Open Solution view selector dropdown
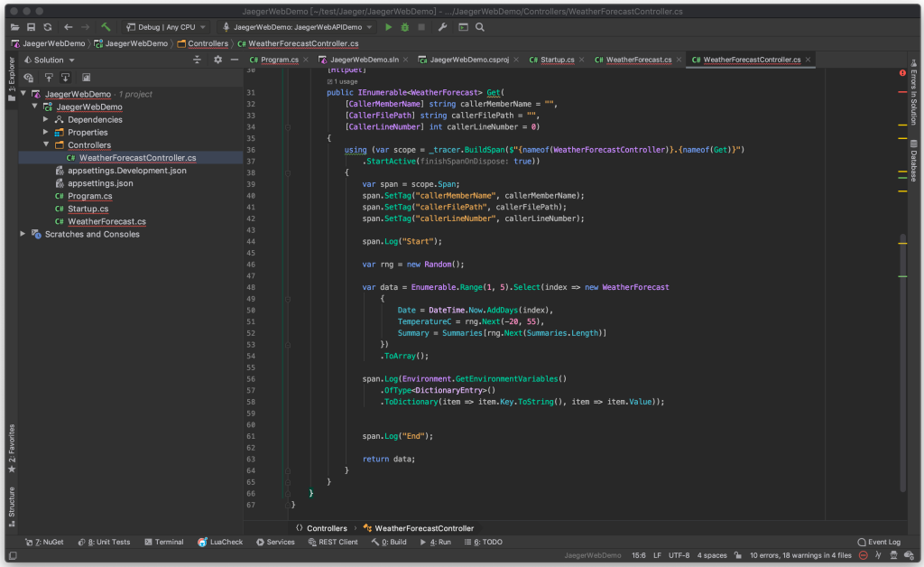The height and width of the screenshot is (567, 924). tap(49, 60)
